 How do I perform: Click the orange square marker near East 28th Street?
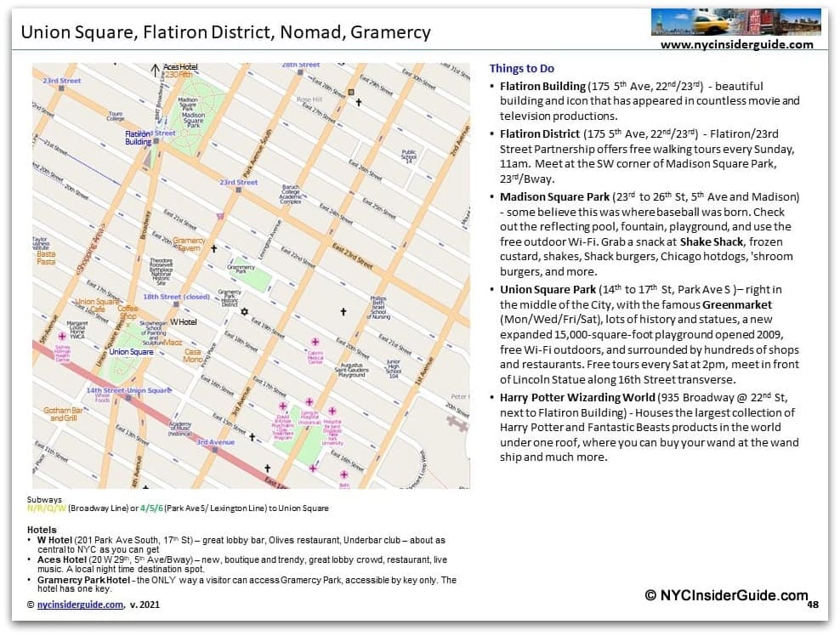coord(351,92)
